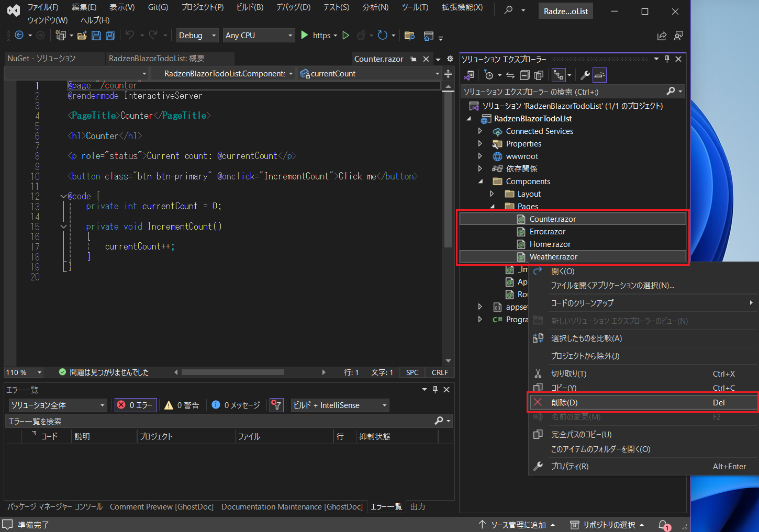Toggle Show All Files in Solution Explorer
The height and width of the screenshot is (532, 759).
click(x=539, y=75)
